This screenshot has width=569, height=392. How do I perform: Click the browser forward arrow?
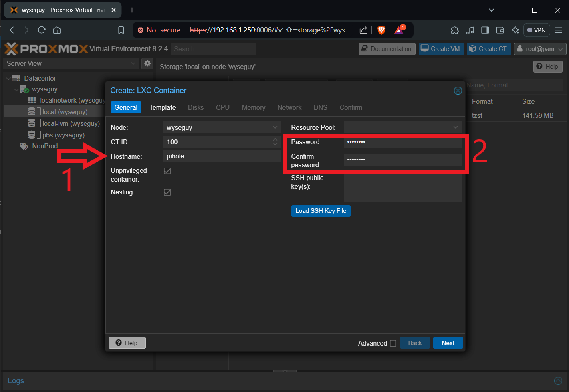click(x=26, y=30)
